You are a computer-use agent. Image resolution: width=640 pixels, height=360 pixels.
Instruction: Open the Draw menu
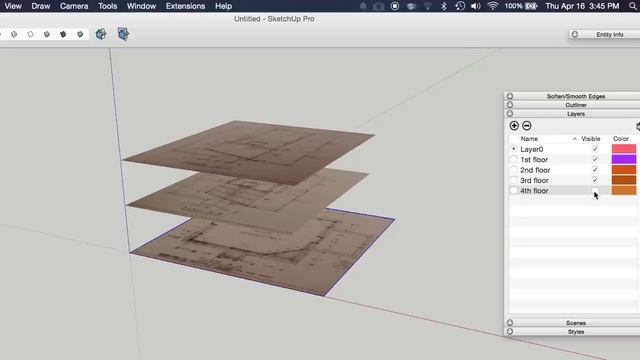[41, 6]
